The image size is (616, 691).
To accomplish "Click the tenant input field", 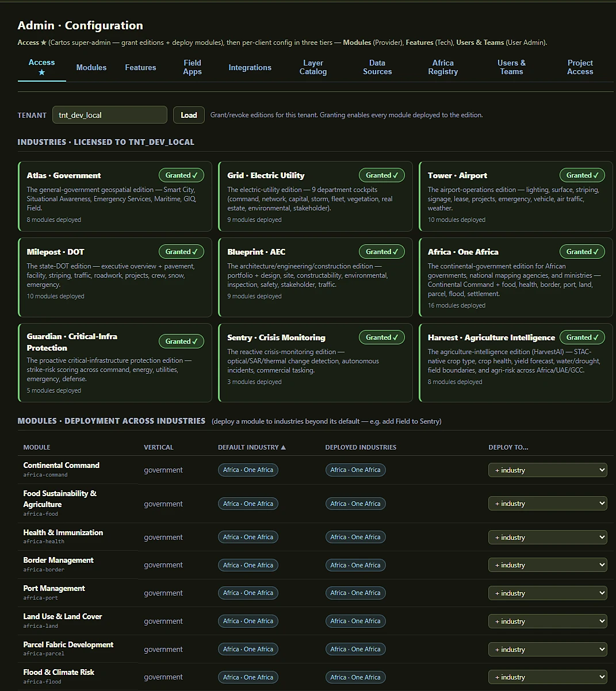I will [110, 115].
